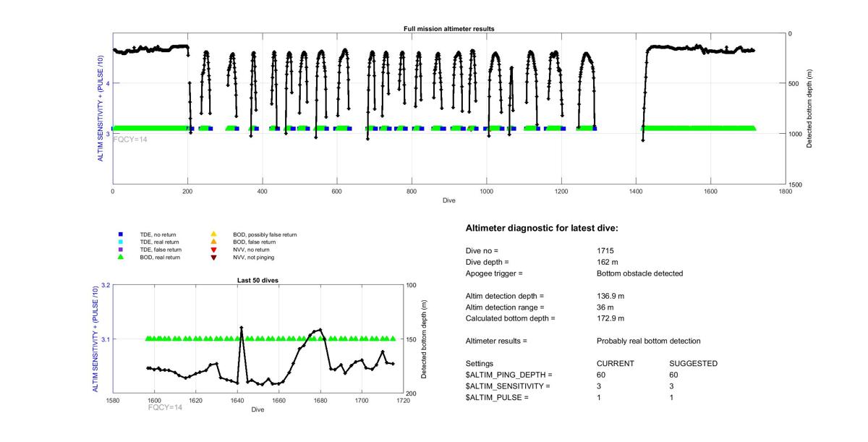Screen dimensions: 868x442
Task: Click the 'Calculated bottom depth =' label
Action: pyautogui.click(x=510, y=318)
